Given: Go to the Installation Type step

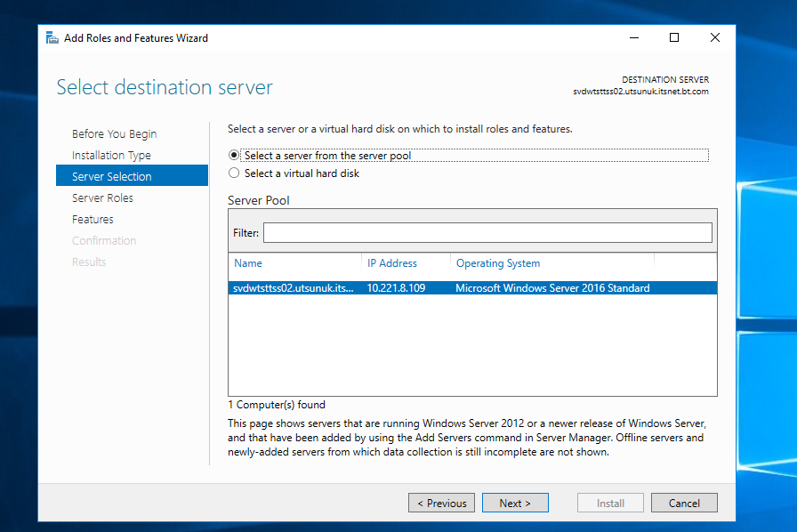Looking at the screenshot, I should [111, 155].
